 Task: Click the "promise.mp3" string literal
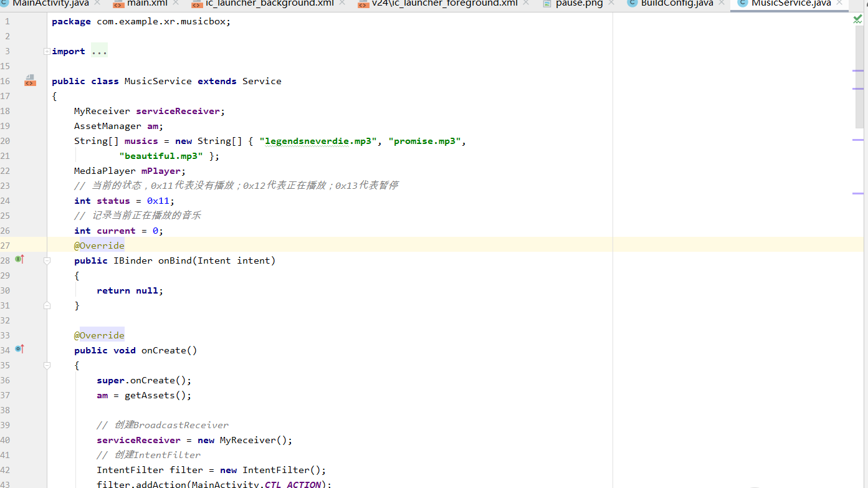click(x=424, y=141)
